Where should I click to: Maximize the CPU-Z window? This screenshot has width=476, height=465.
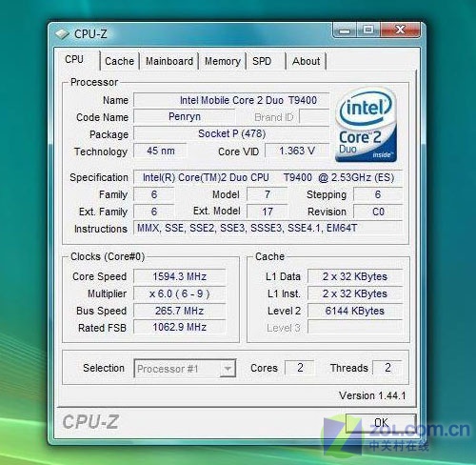[x=368, y=30]
